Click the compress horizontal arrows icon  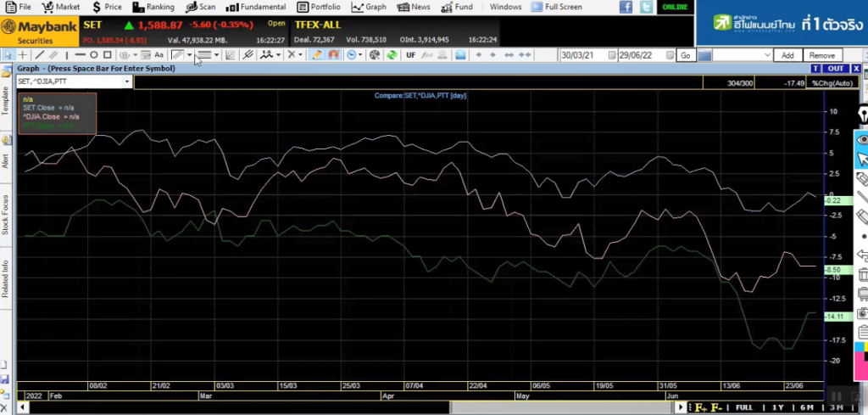pyautogui.click(x=525, y=55)
